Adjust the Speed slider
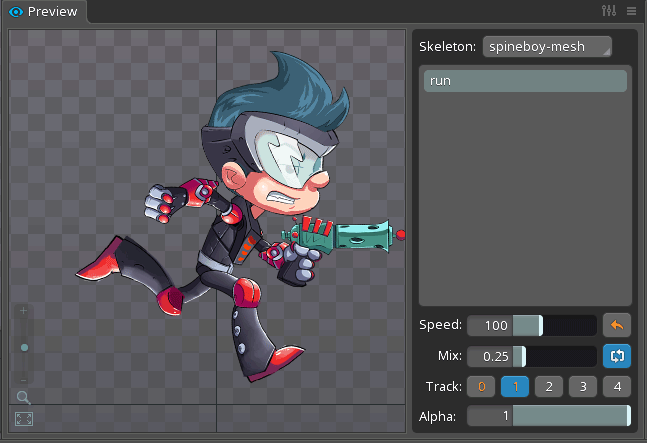The width and height of the screenshot is (647, 443). coord(555,325)
